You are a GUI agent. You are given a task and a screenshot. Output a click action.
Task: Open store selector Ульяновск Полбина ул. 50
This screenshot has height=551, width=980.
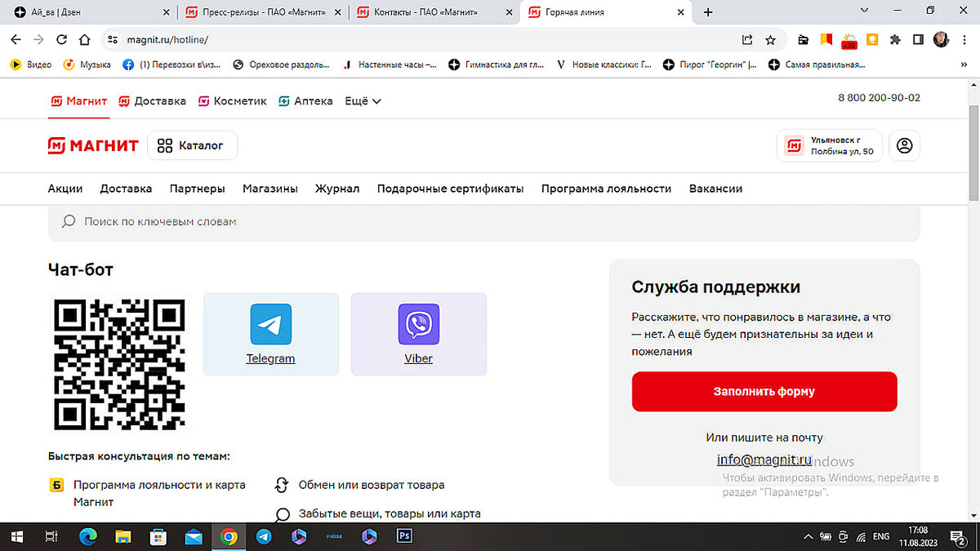click(830, 145)
